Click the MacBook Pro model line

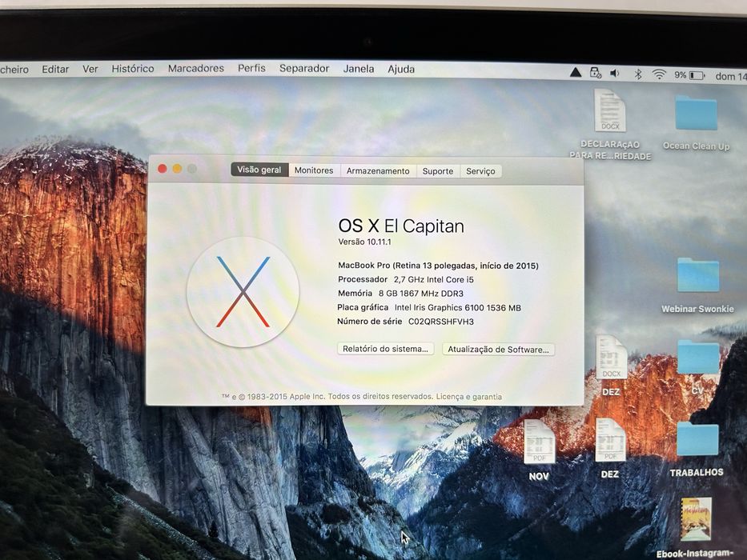(x=438, y=266)
